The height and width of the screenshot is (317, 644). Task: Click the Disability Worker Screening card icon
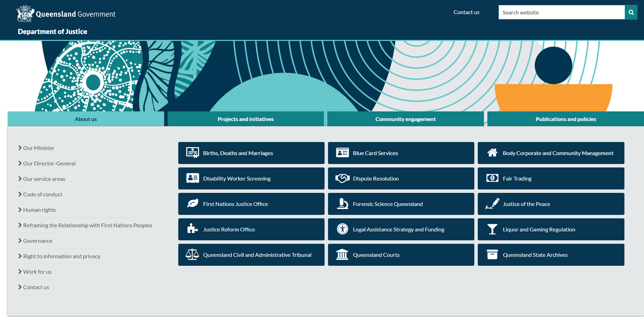(192, 178)
